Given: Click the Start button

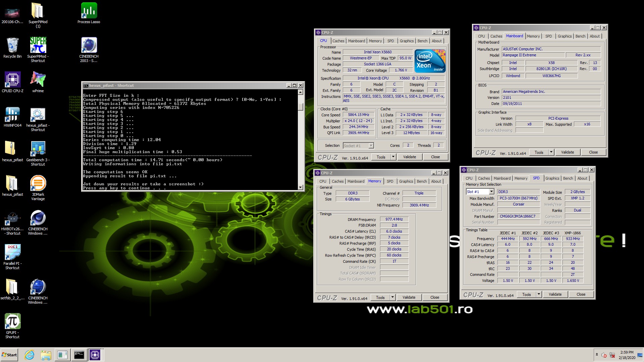Looking at the screenshot, I should (x=9, y=355).
